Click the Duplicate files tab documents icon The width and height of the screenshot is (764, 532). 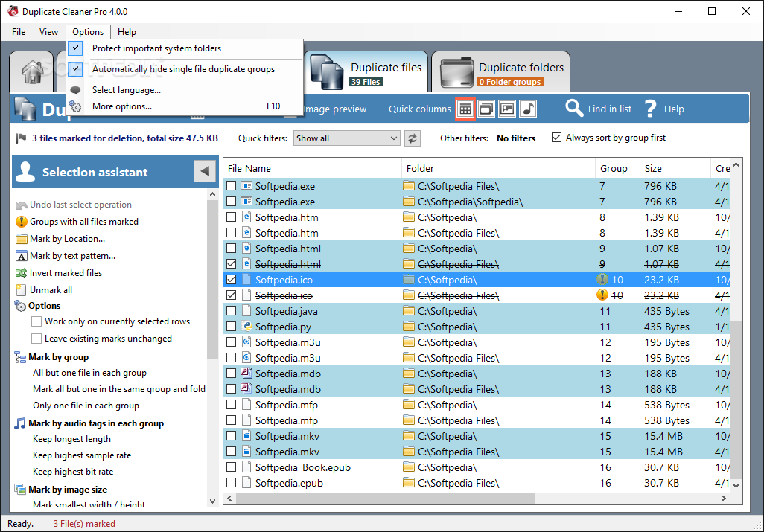pyautogui.click(x=327, y=72)
